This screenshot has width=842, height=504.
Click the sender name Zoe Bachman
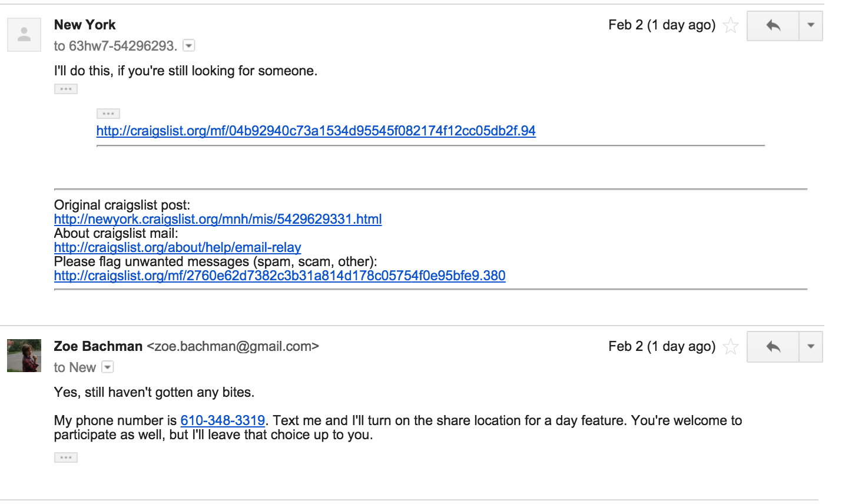(98, 346)
